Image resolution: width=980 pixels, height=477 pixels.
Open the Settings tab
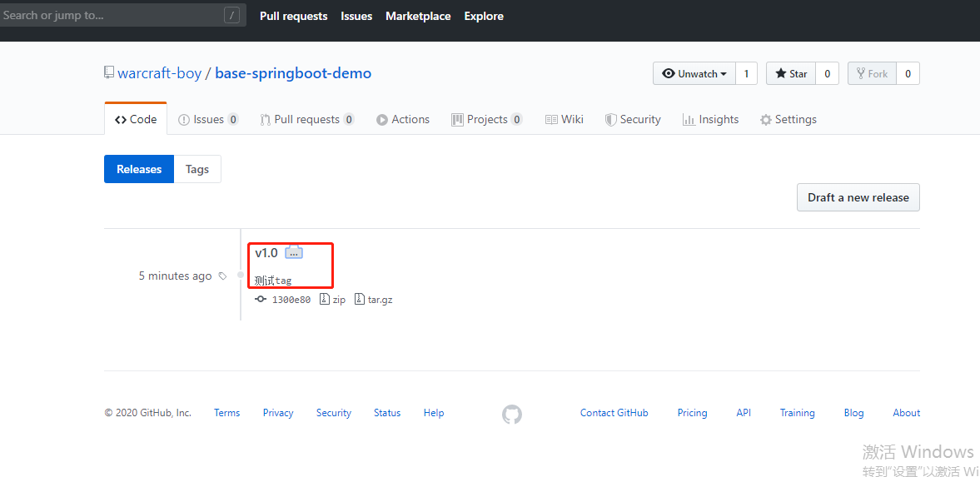click(788, 119)
